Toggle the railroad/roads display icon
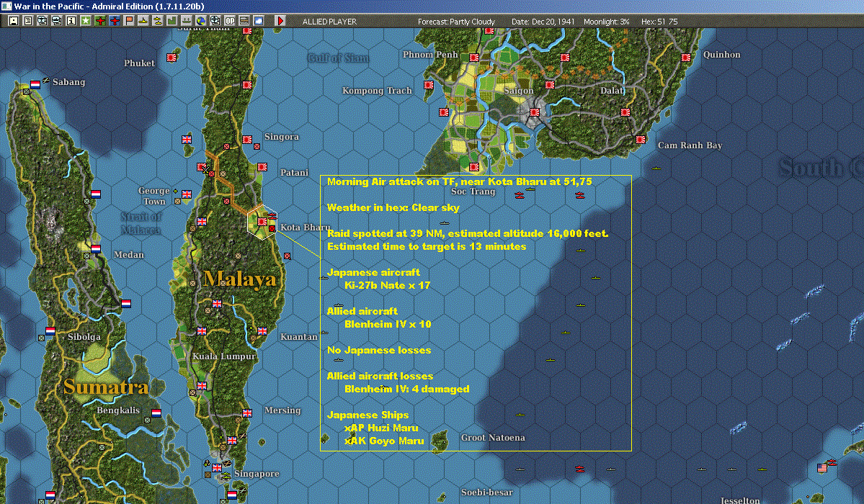 (244, 21)
